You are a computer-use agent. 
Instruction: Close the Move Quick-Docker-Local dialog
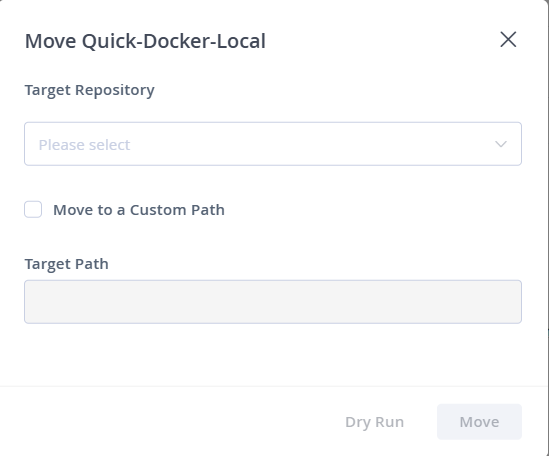pos(508,39)
